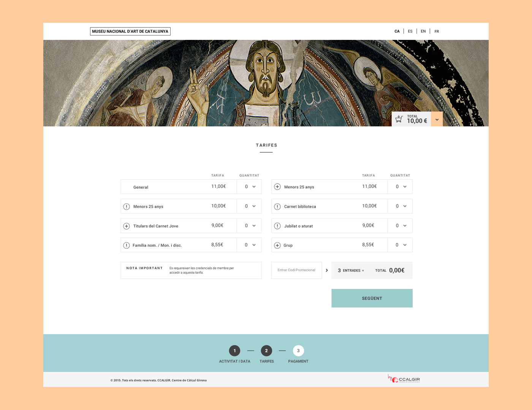Click the shopping cart icon beside TOTAL
Viewport: 532px width, 410px height.
point(399,119)
